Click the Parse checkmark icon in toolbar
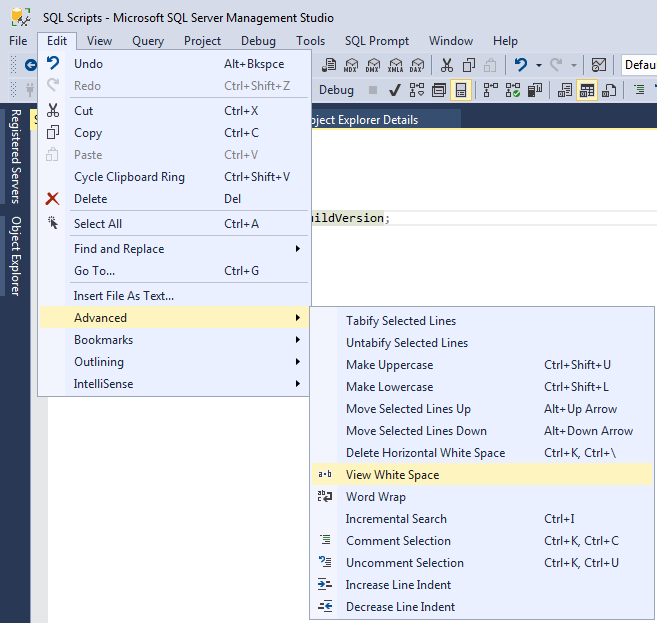 coord(395,90)
